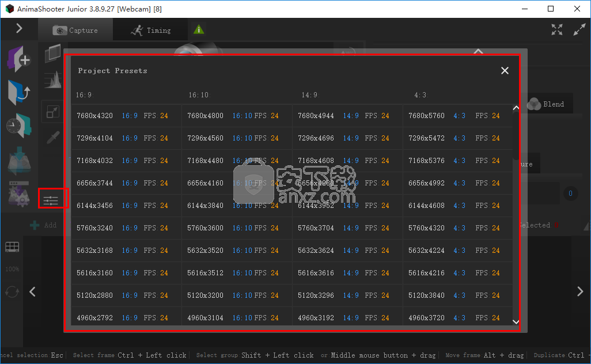591x364 pixels.
Task: Select preset 4960x3192 14:9
Action: 347,317
